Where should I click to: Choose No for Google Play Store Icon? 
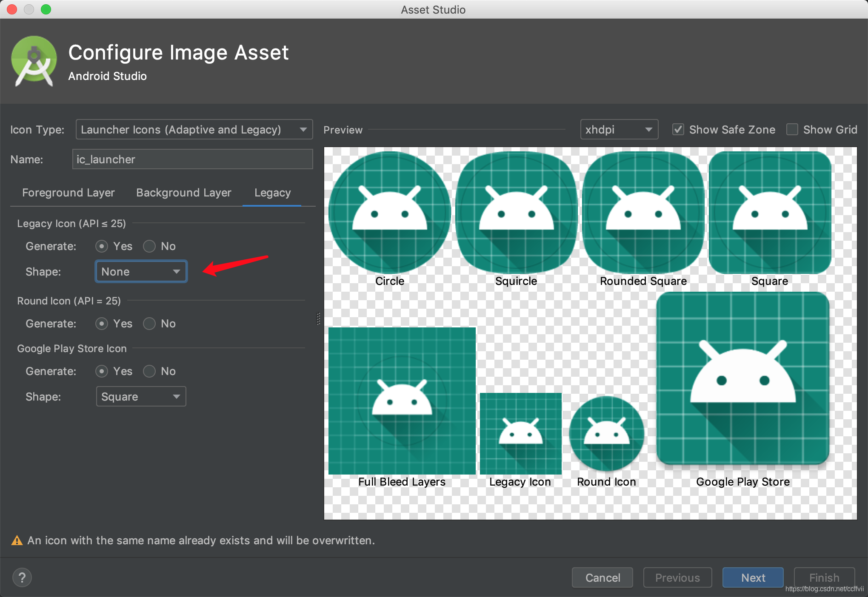tap(149, 371)
